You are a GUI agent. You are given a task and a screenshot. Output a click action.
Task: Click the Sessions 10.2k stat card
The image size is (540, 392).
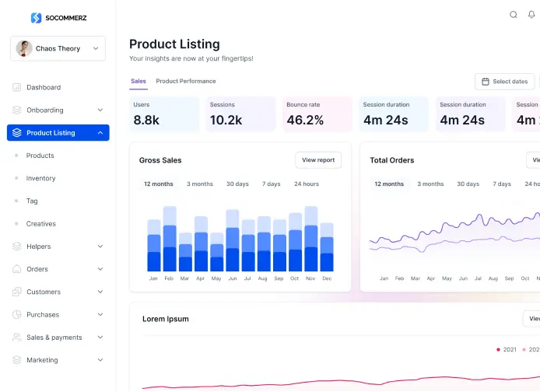pos(241,114)
